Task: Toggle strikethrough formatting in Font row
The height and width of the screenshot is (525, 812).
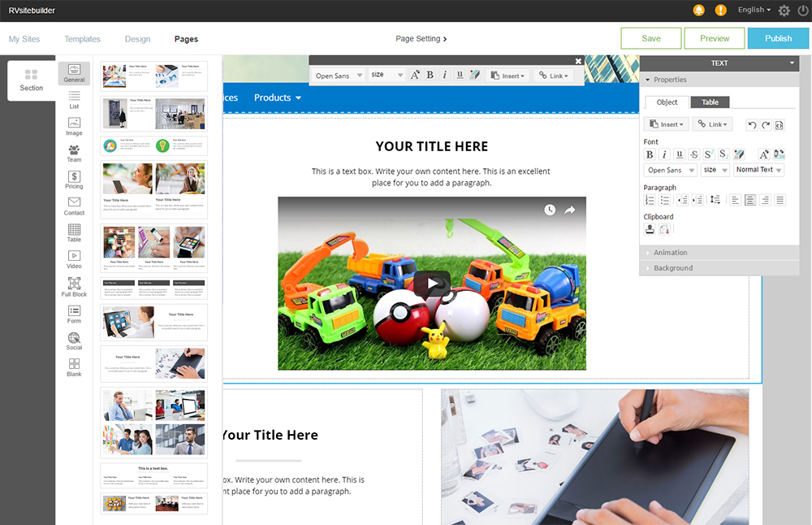Action: pos(693,154)
